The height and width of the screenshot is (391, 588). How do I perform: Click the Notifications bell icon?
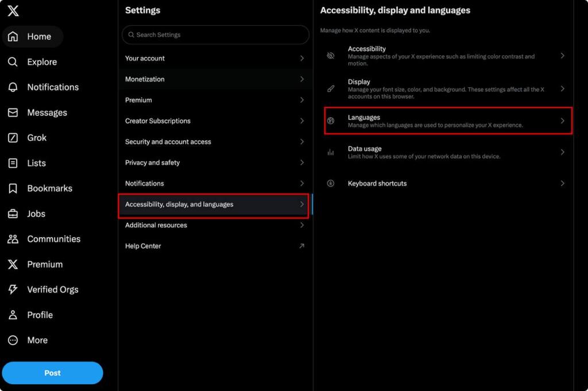(x=13, y=87)
